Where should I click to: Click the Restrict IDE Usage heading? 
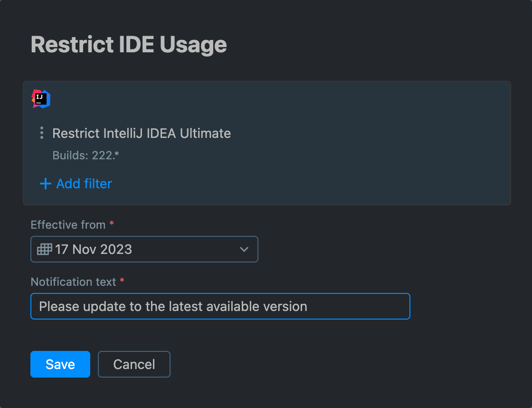click(x=129, y=44)
